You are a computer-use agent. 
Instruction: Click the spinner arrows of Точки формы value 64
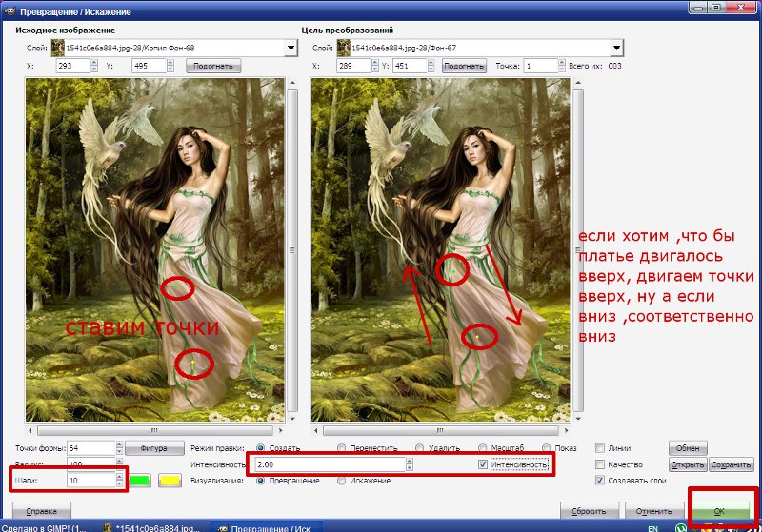click(x=119, y=447)
